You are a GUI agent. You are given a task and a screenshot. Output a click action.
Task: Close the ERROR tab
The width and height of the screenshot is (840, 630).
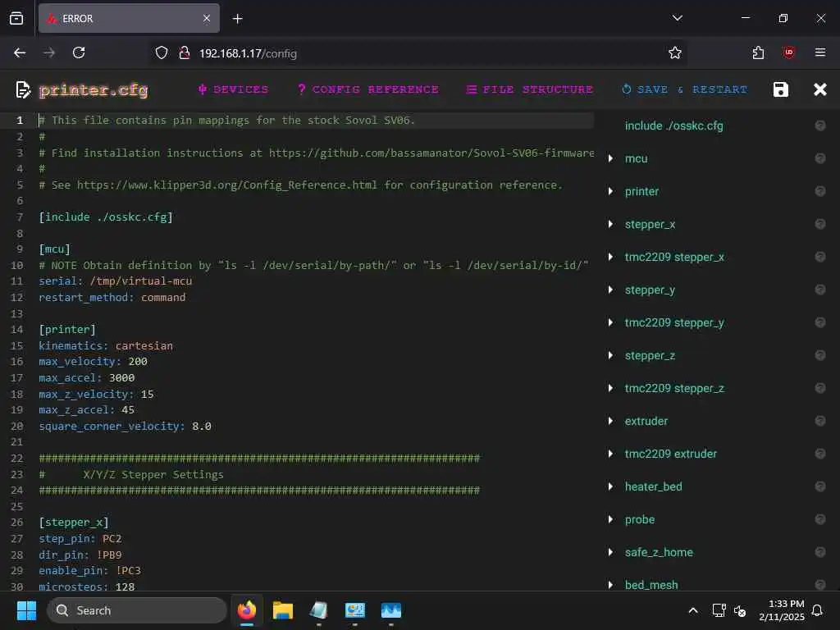(206, 18)
